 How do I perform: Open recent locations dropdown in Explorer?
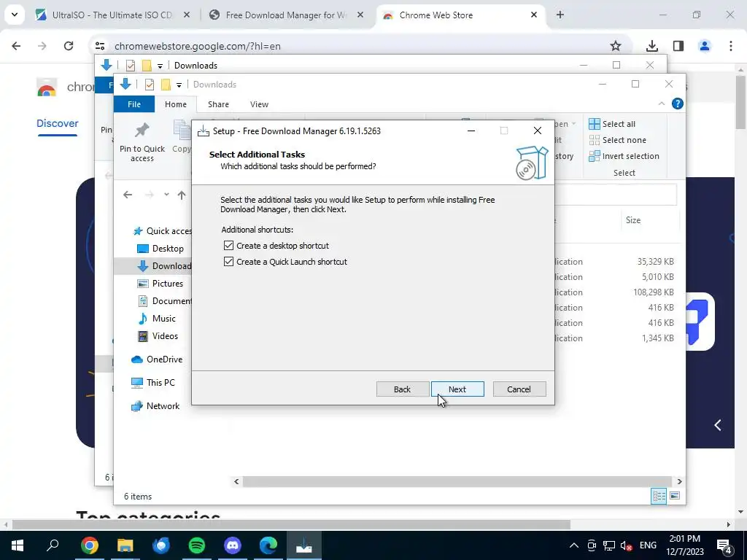(166, 195)
